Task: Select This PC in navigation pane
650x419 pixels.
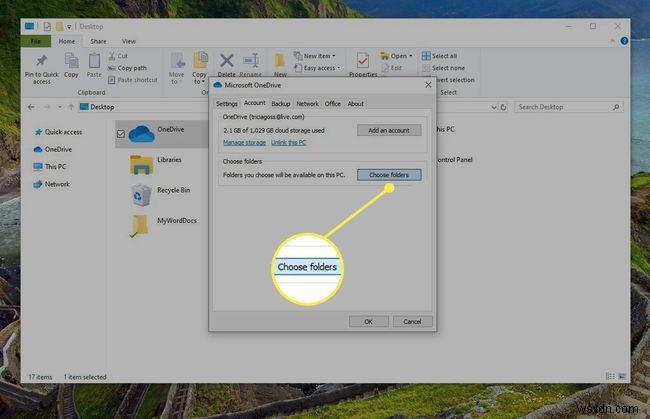Action: point(50,167)
